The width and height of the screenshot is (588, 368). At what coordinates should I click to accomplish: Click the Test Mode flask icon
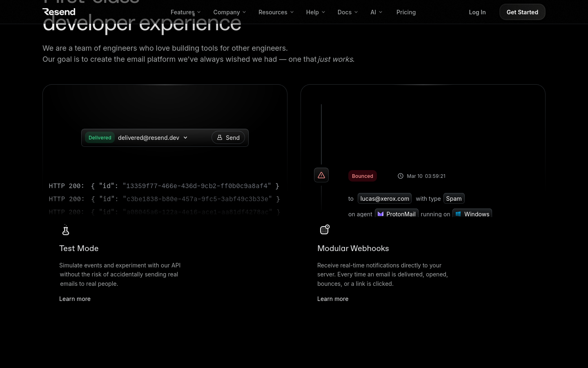coord(65,230)
